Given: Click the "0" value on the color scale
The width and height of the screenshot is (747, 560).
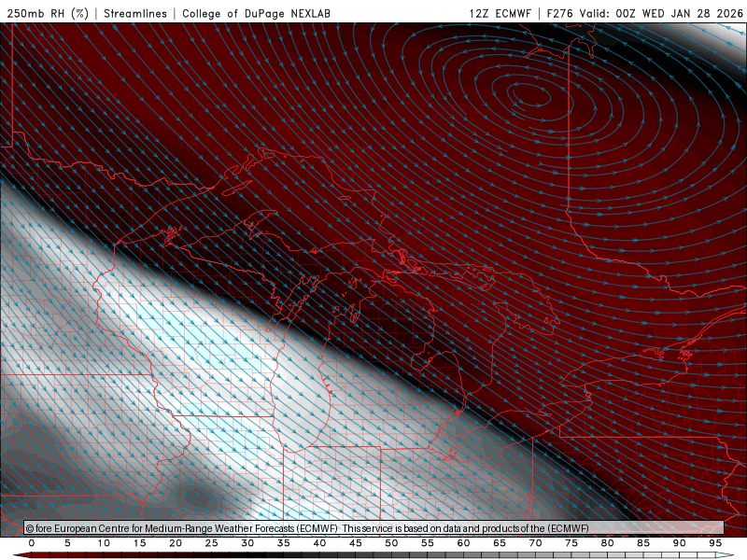Looking at the screenshot, I should tap(32, 543).
